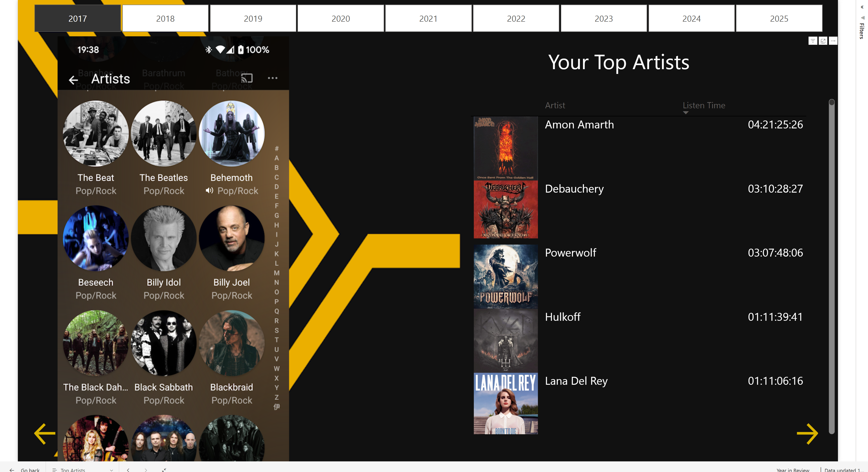Image resolution: width=868 pixels, height=472 pixels.
Task: Click the Year in Review link
Action: (x=793, y=470)
